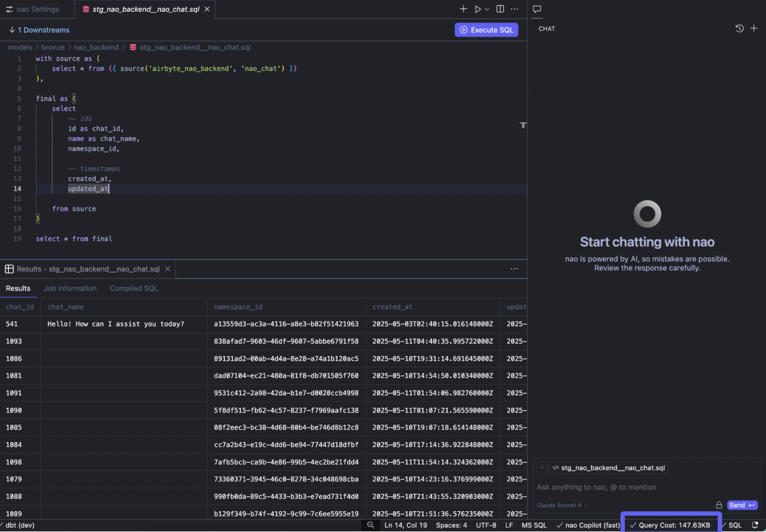Click zoom out magnifier in status bar
Screen dimensions: 766x532
click(x=371, y=525)
